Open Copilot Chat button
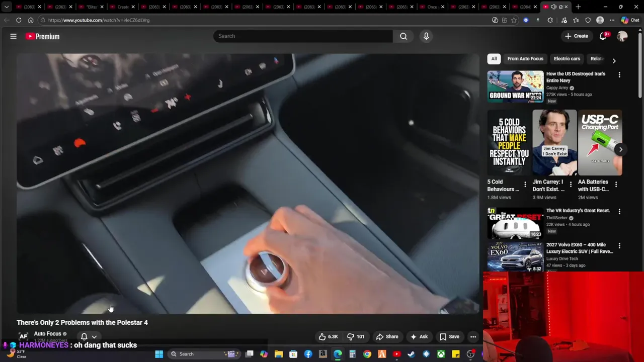 [630, 20]
